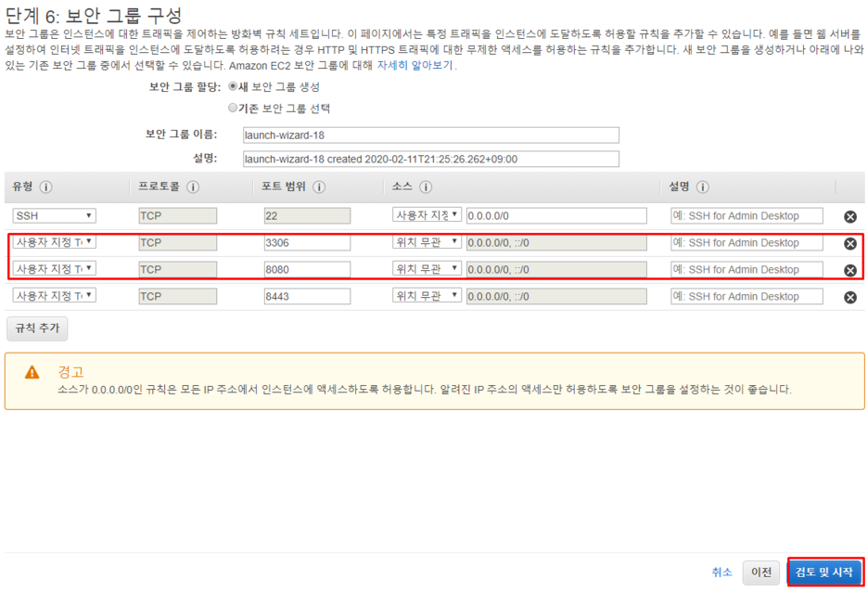Click description field of port 3306 rule
The height and width of the screenshot is (592, 868).
[747, 242]
